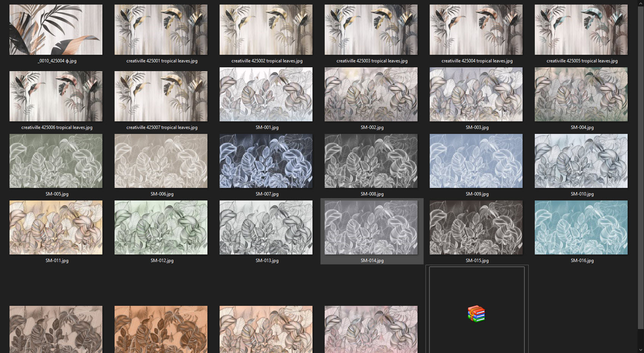Click the SM-012.jpg file name
Viewport: 644px width, 353px height.
tap(162, 261)
